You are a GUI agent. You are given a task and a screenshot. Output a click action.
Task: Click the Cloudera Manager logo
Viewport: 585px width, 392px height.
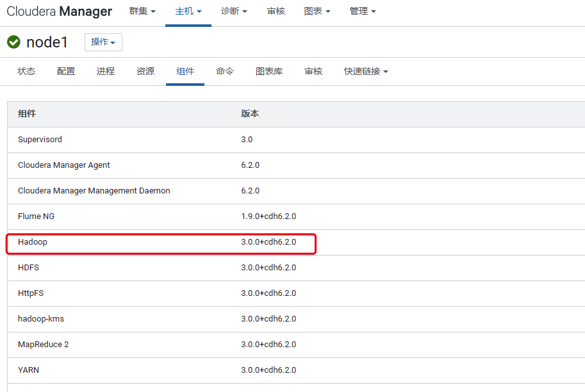(59, 12)
